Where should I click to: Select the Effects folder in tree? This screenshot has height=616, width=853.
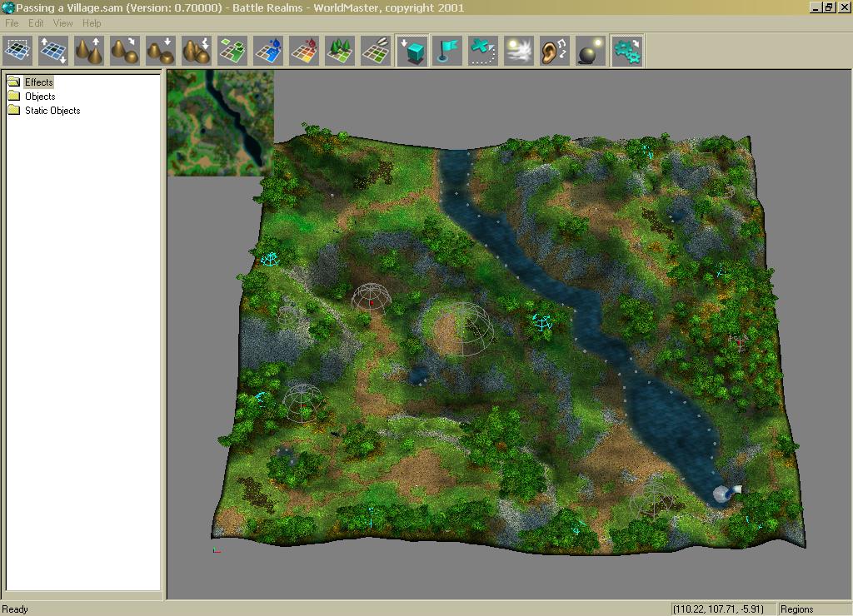coord(38,82)
